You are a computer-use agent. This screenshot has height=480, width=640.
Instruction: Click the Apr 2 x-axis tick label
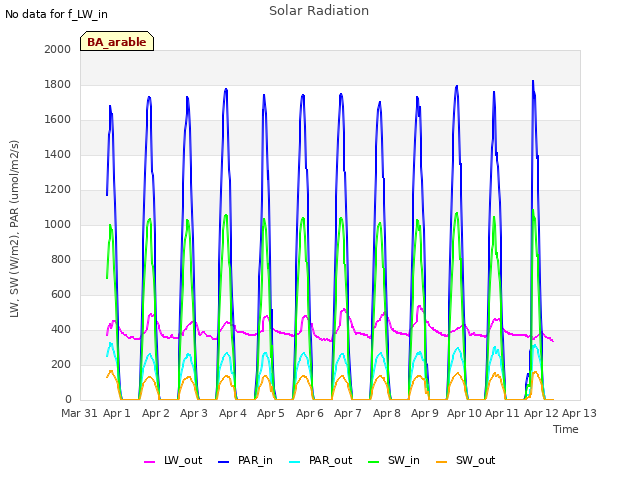(156, 413)
